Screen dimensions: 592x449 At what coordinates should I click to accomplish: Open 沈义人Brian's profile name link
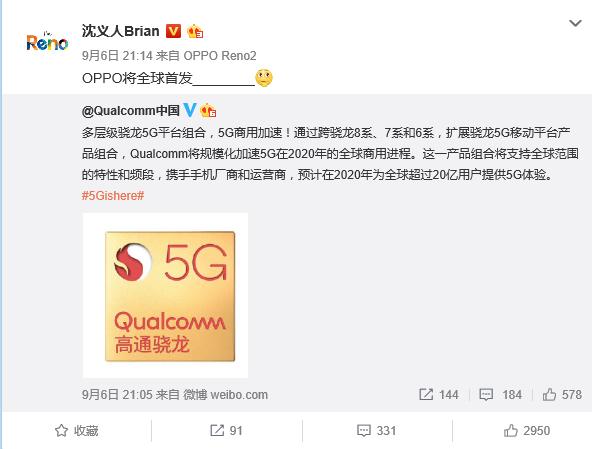tap(120, 31)
